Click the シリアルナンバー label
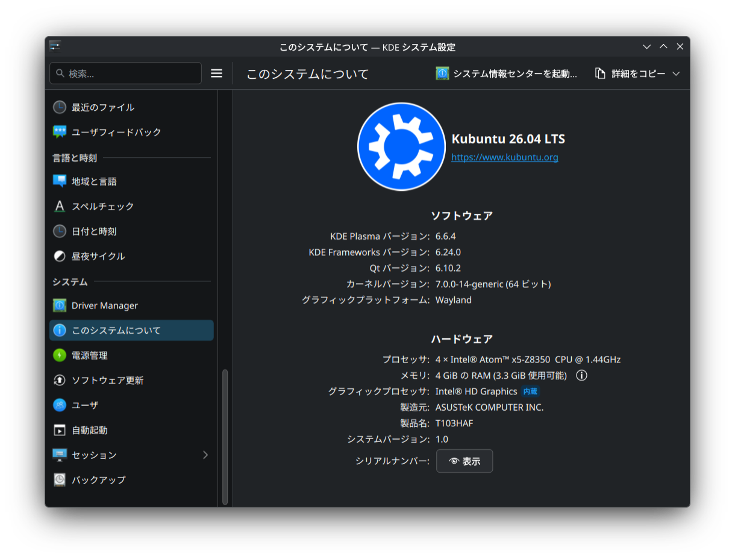Screen dimensions: 735x560 pyautogui.click(x=392, y=461)
